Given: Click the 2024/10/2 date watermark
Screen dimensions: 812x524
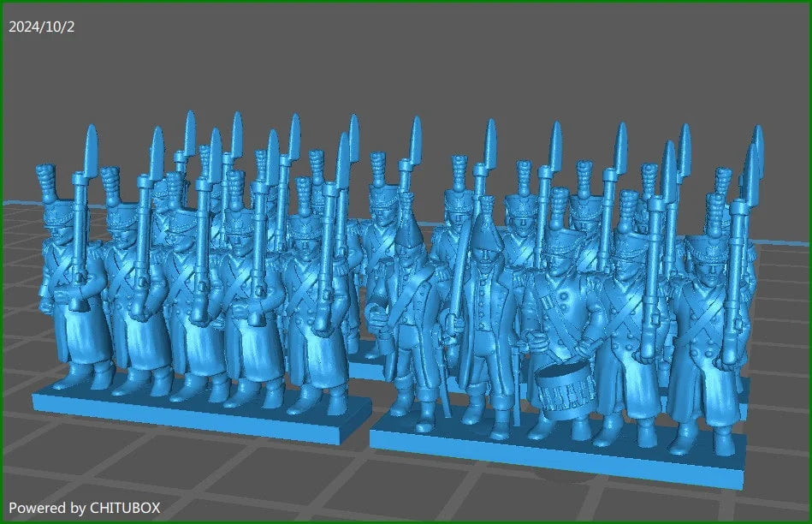Looking at the screenshot, I should point(43,25).
